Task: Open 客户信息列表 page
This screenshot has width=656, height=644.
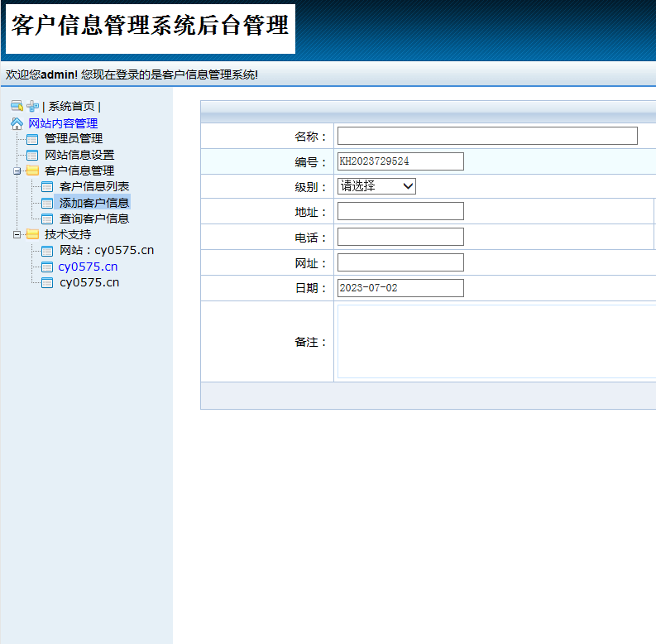Action: (x=94, y=186)
